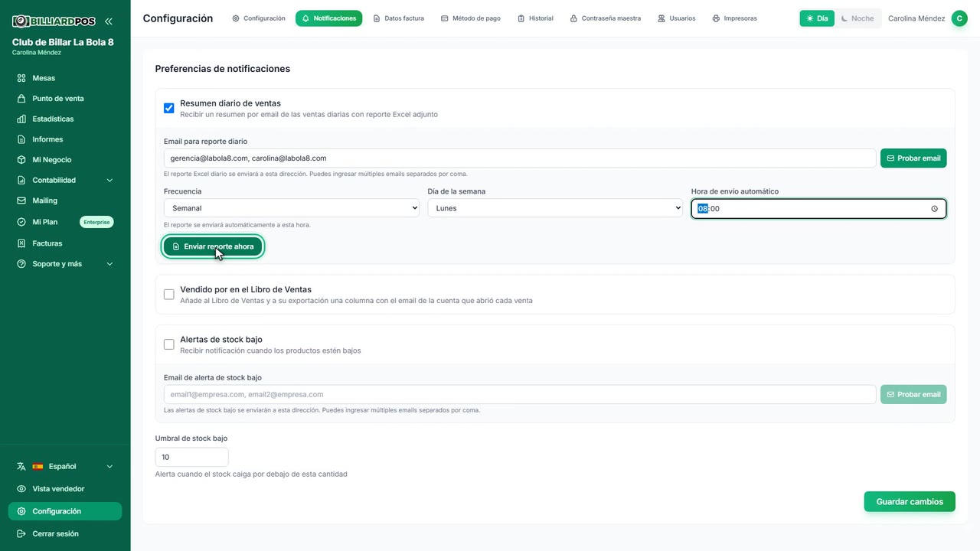Open the Método de pago tab
The image size is (980, 551).
[x=471, y=18]
